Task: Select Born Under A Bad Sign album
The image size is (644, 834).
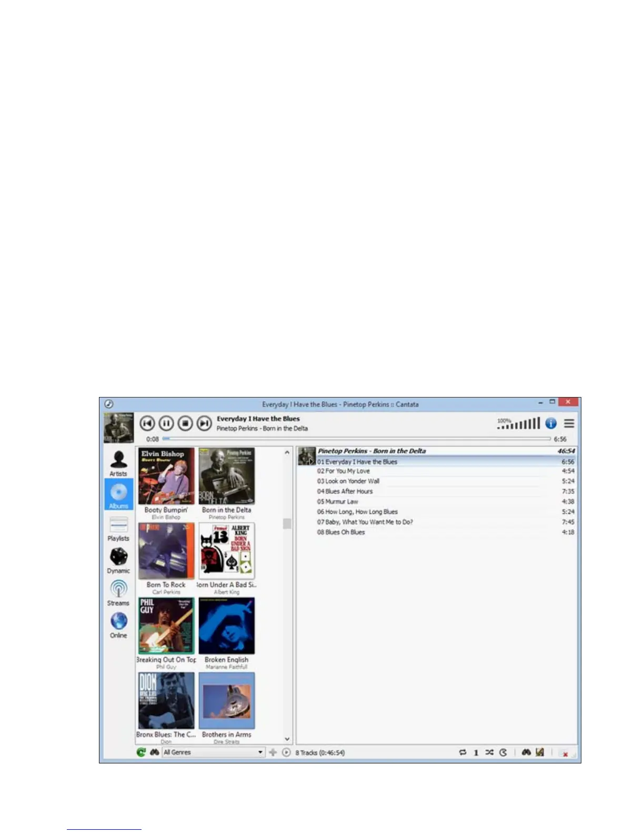Action: coord(227,559)
